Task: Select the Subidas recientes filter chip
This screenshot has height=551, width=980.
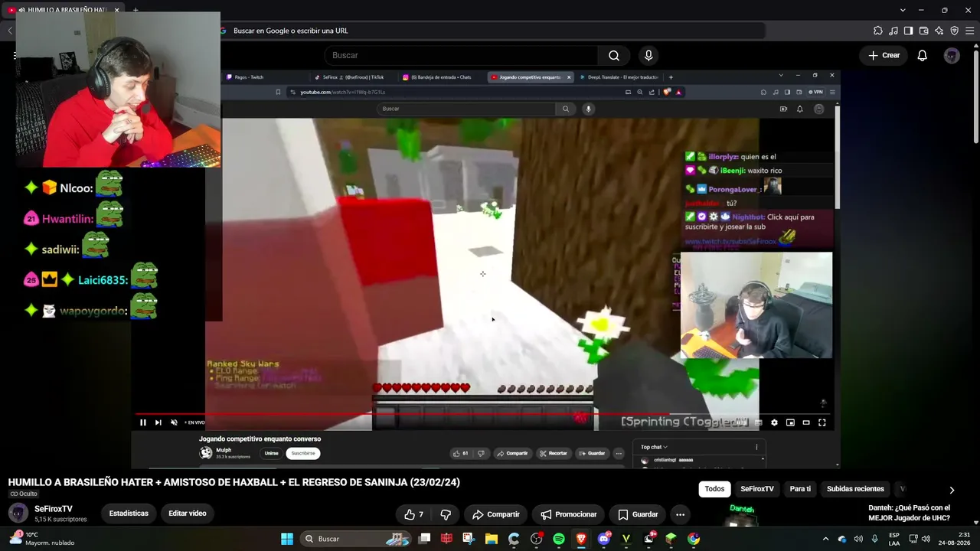Action: [x=855, y=489]
